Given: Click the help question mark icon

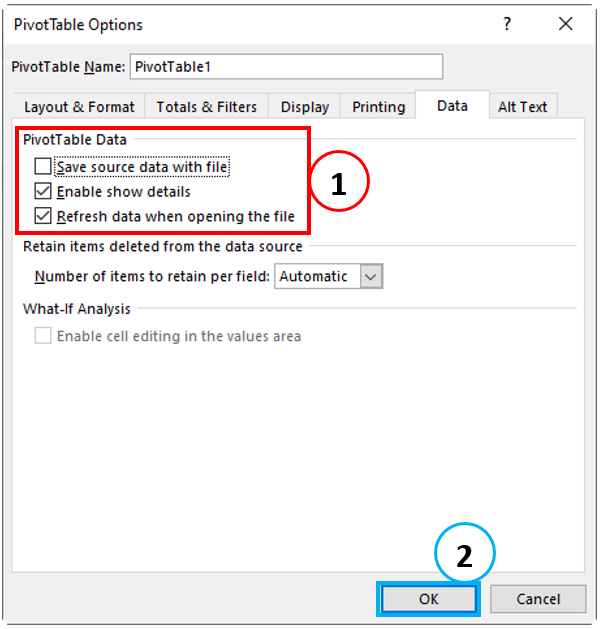Looking at the screenshot, I should click(507, 24).
